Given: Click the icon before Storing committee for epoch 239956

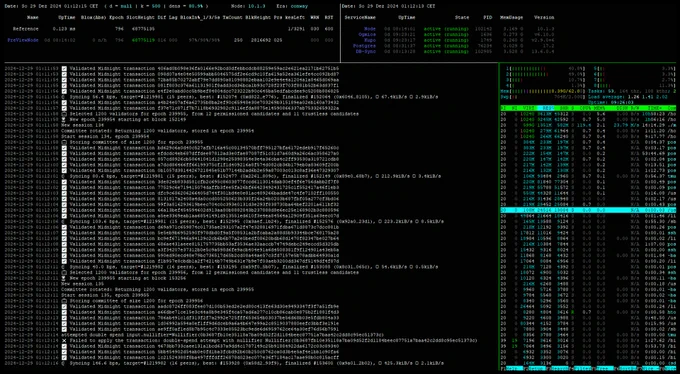Looking at the screenshot, I should pos(64,301).
